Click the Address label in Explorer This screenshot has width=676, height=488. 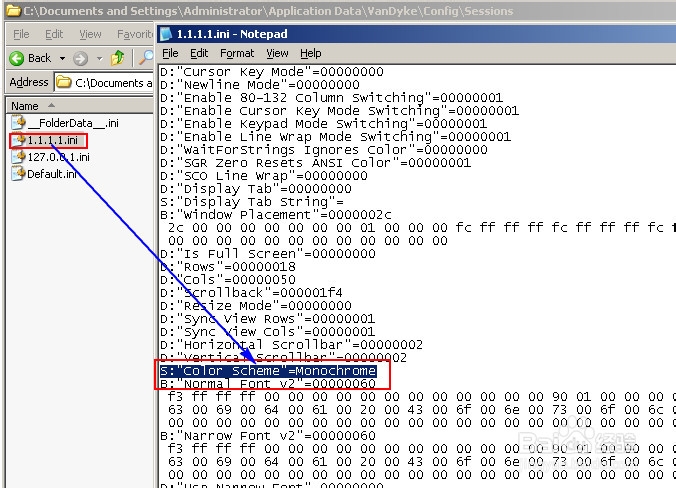[x=29, y=82]
